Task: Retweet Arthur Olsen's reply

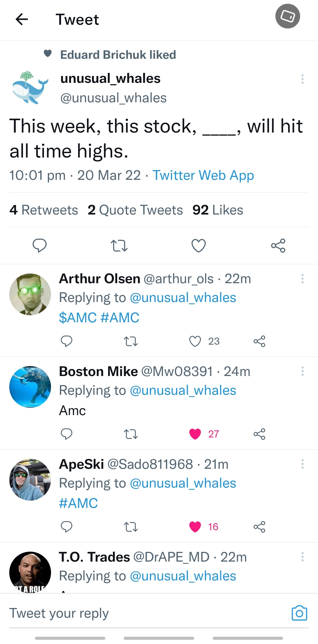Action: coord(131,341)
